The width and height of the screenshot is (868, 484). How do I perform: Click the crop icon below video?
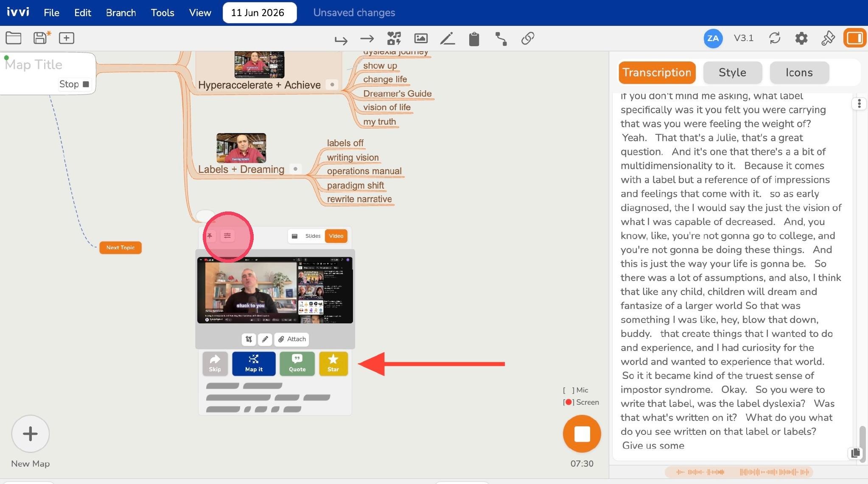coord(249,339)
